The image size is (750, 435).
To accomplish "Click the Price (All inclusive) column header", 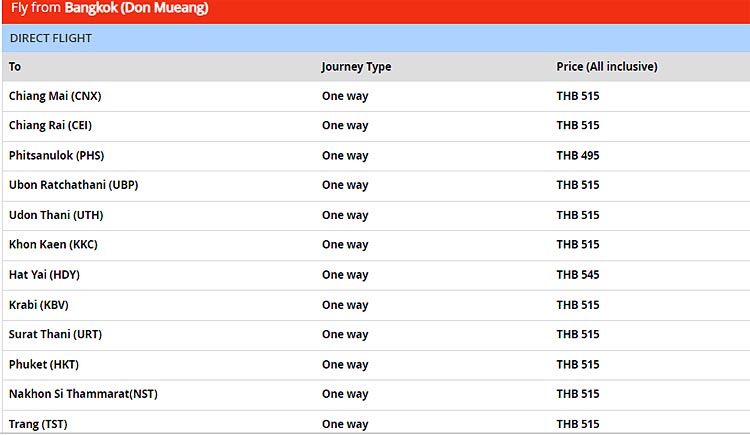I will point(606,67).
